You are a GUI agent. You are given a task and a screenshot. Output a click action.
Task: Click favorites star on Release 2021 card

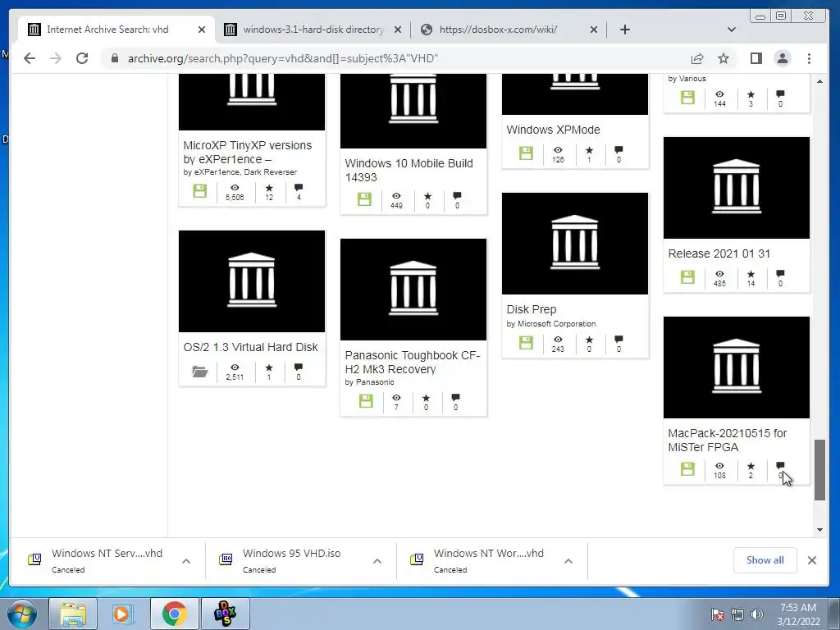[x=751, y=274]
